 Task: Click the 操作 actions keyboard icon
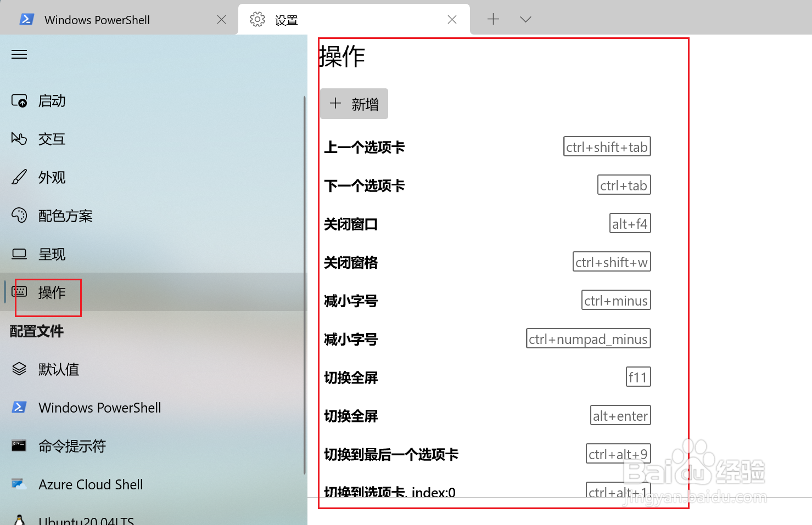point(19,292)
